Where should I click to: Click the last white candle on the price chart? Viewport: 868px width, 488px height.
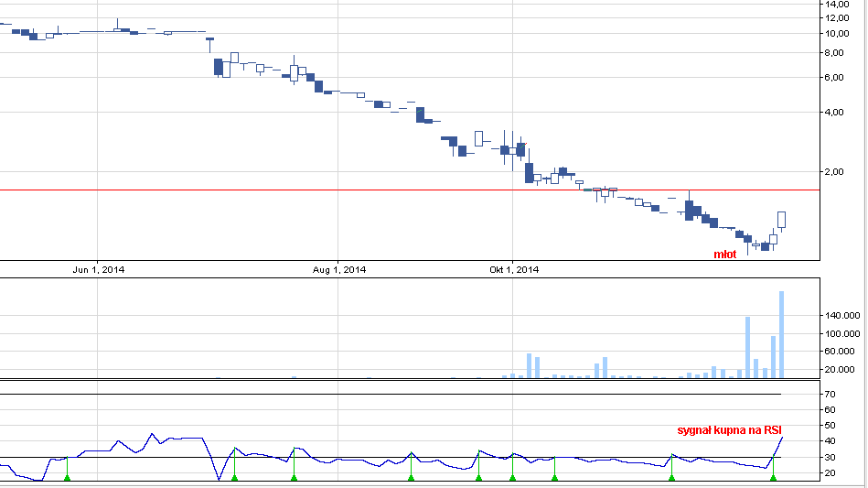pyautogui.click(x=782, y=219)
